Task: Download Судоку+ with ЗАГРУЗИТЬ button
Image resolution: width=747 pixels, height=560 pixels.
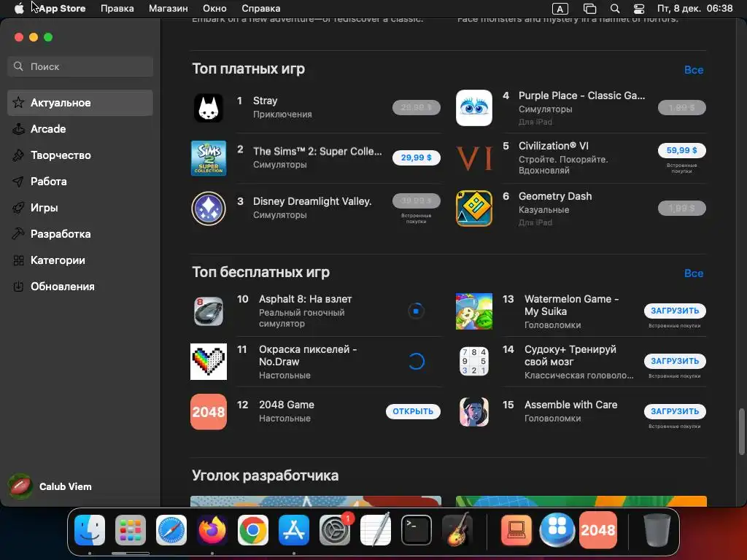Action: click(x=675, y=361)
